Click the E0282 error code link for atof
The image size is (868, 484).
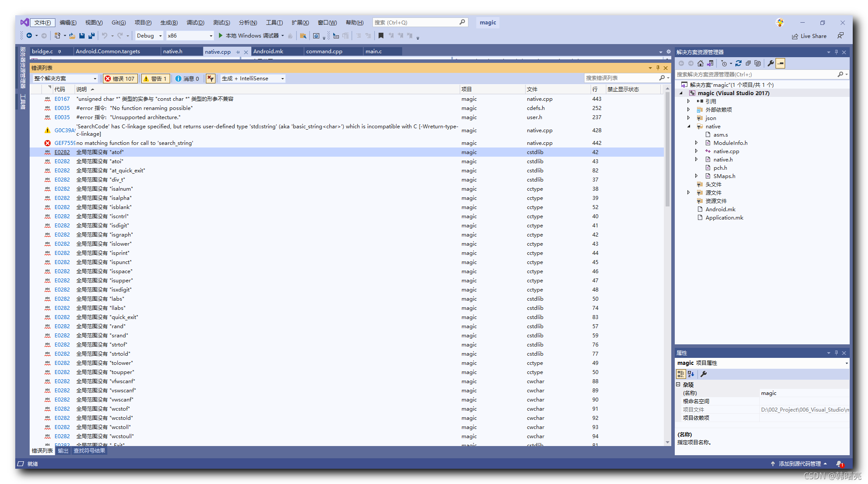[x=62, y=152]
